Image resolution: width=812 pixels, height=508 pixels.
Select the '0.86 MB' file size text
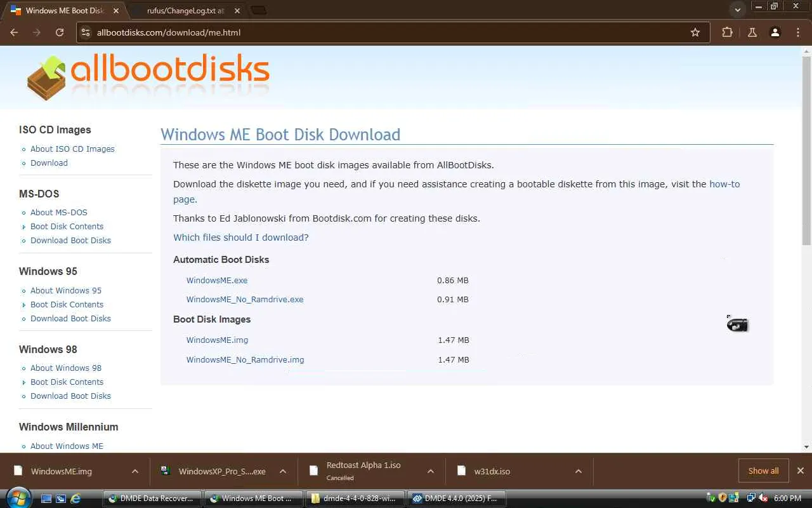point(453,280)
